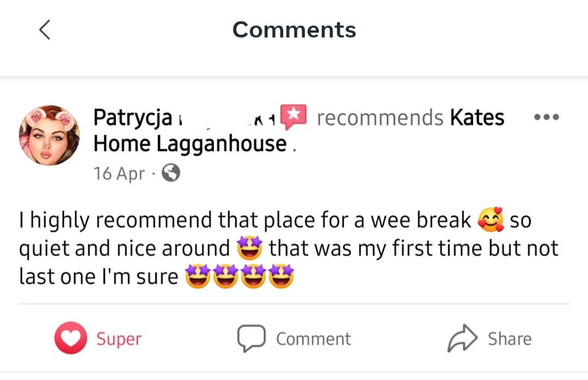
Task: Tap the first star-eyes emoji after 'sure'
Action: (x=198, y=276)
